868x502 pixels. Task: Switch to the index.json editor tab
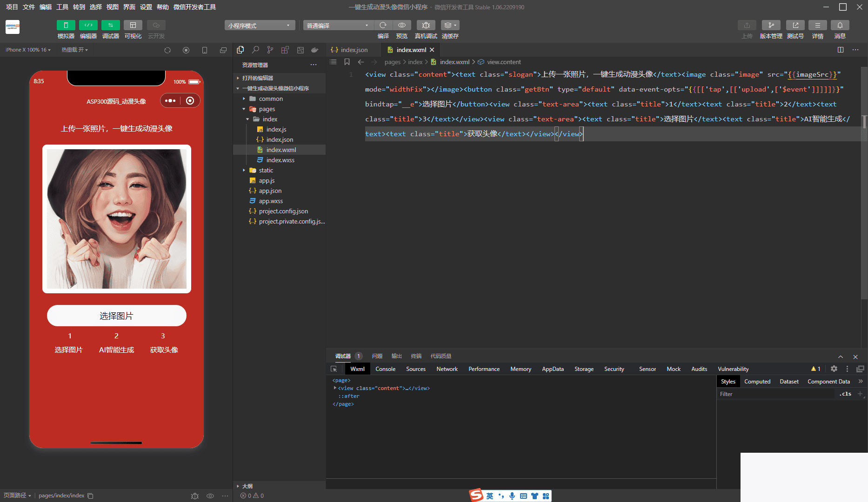(x=354, y=50)
